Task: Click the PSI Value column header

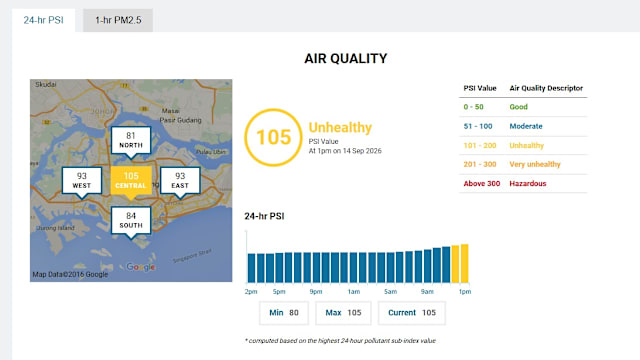Action: pyautogui.click(x=480, y=88)
